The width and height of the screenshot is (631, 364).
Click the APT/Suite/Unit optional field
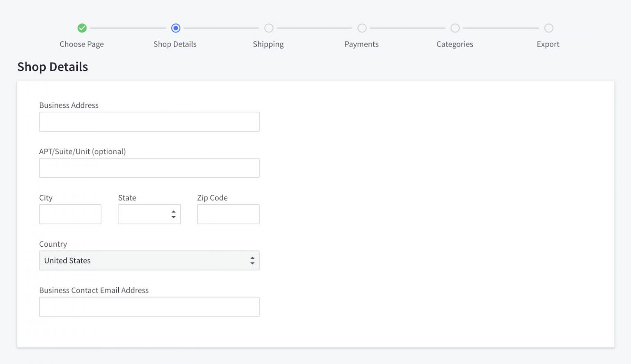[x=149, y=168]
